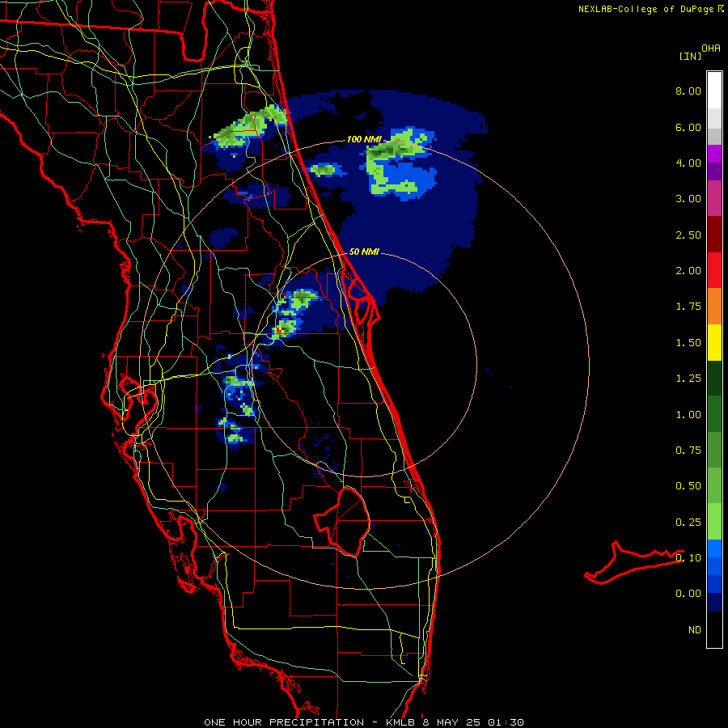Click the 2.00 legend value
Image resolution: width=728 pixels, height=728 pixels.
[x=688, y=271]
